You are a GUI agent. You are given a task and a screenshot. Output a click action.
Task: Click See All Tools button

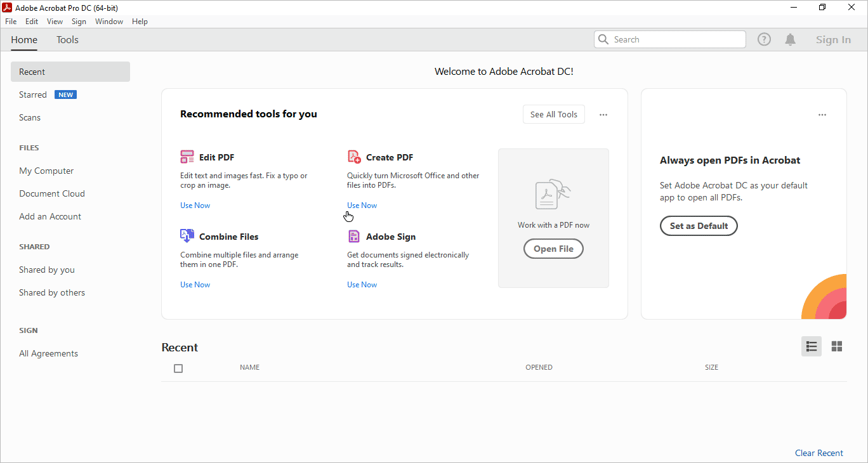tap(554, 114)
